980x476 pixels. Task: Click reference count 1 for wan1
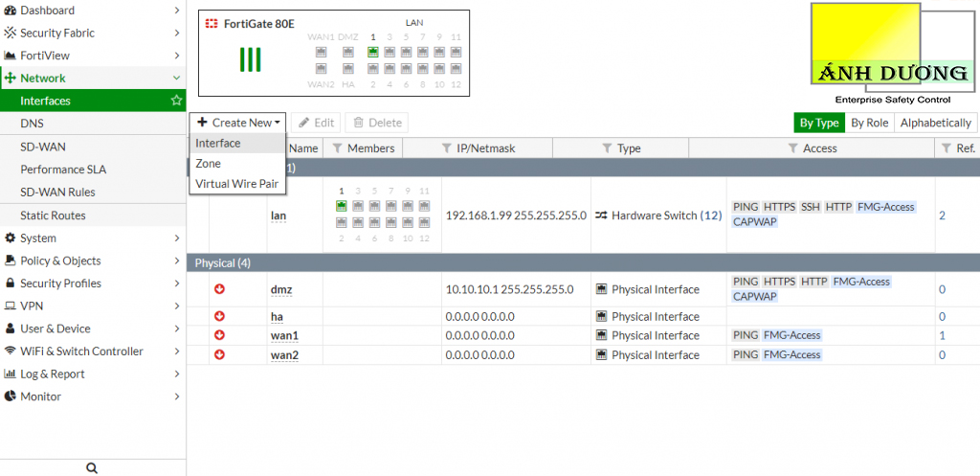942,335
